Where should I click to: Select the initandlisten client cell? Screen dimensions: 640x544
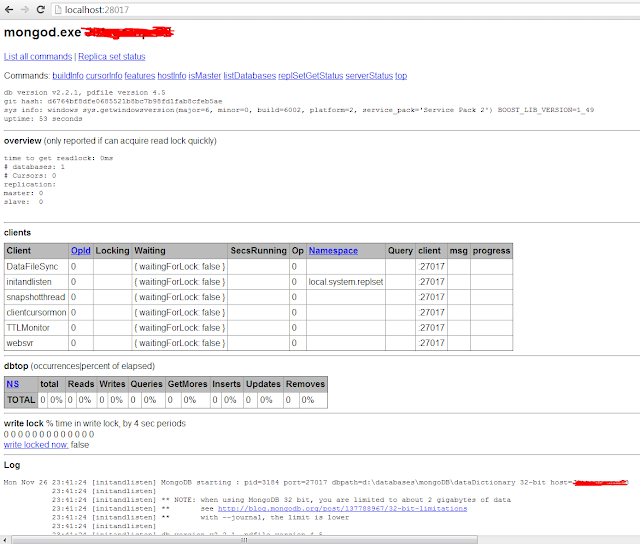[x=36, y=282]
